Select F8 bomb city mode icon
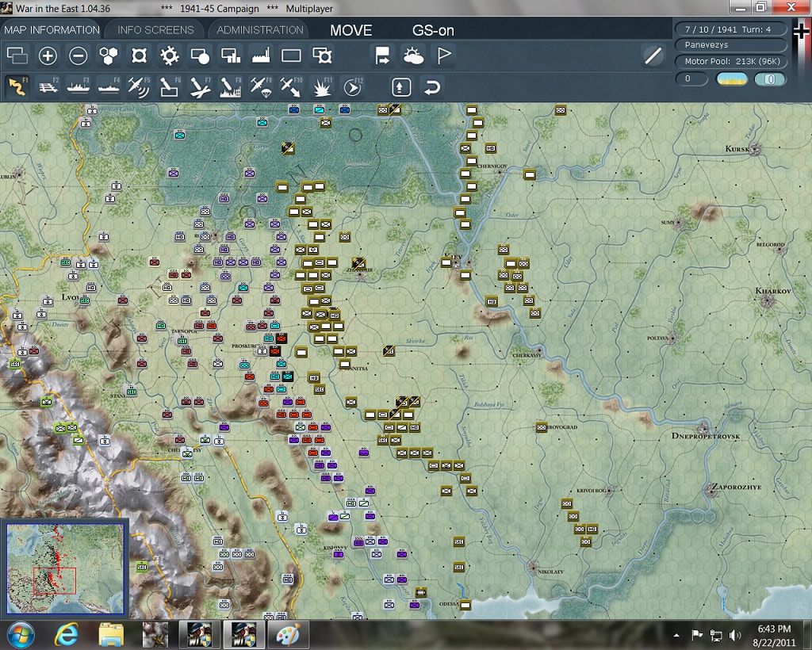 [231, 86]
